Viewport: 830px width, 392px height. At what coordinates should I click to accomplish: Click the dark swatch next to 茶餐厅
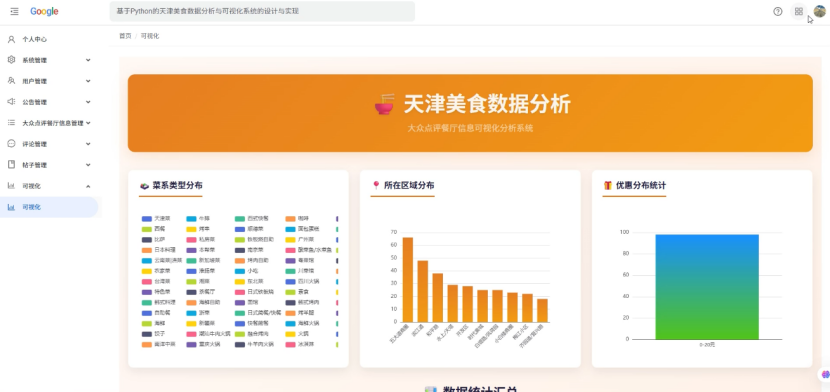click(192, 292)
